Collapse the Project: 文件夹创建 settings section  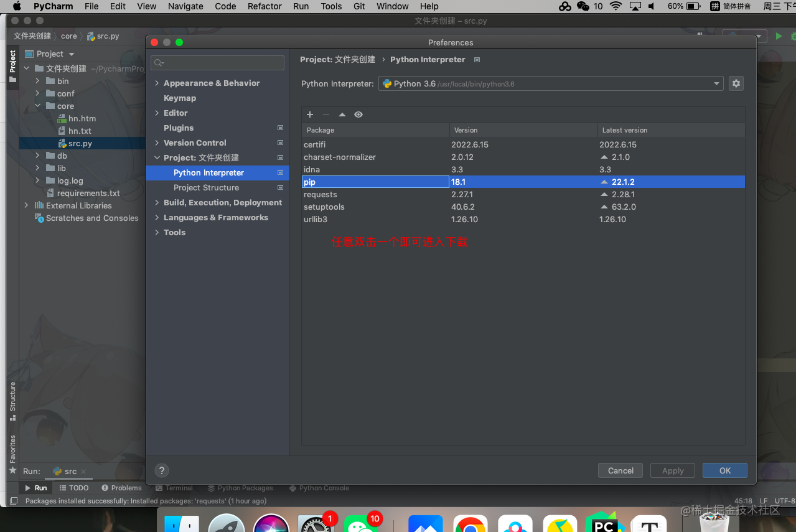pyautogui.click(x=157, y=157)
